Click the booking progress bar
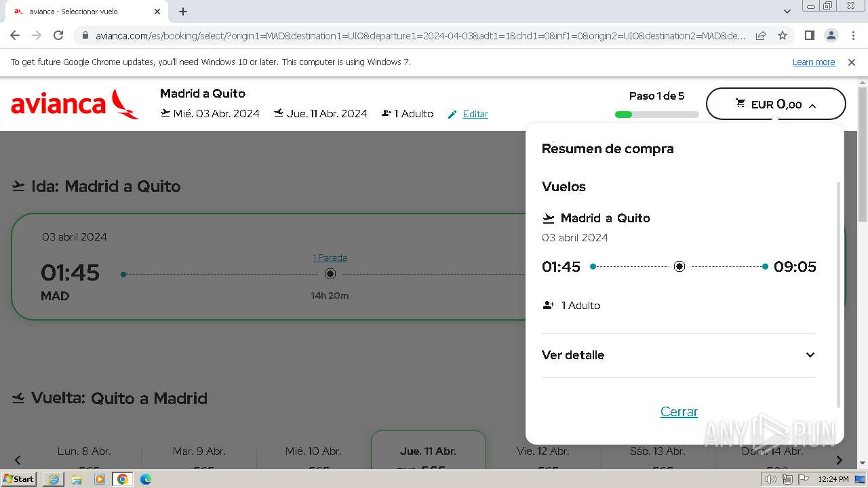Image resolution: width=868 pixels, height=488 pixels. [656, 115]
